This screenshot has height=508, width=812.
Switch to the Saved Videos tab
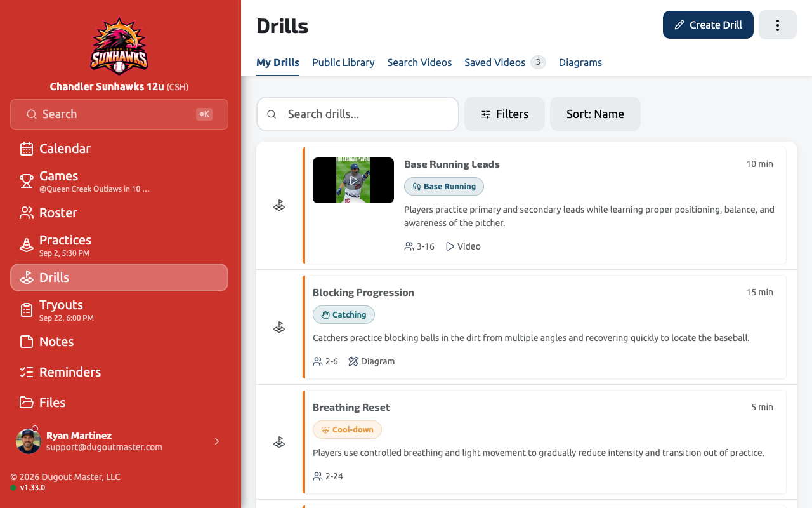(505, 62)
